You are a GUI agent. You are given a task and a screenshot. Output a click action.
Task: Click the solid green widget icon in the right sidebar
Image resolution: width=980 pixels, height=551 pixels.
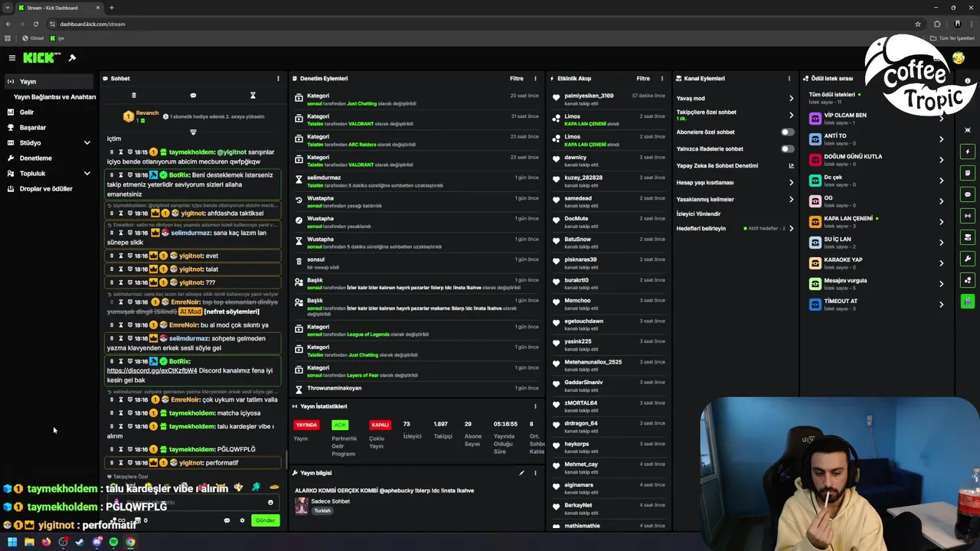968,302
